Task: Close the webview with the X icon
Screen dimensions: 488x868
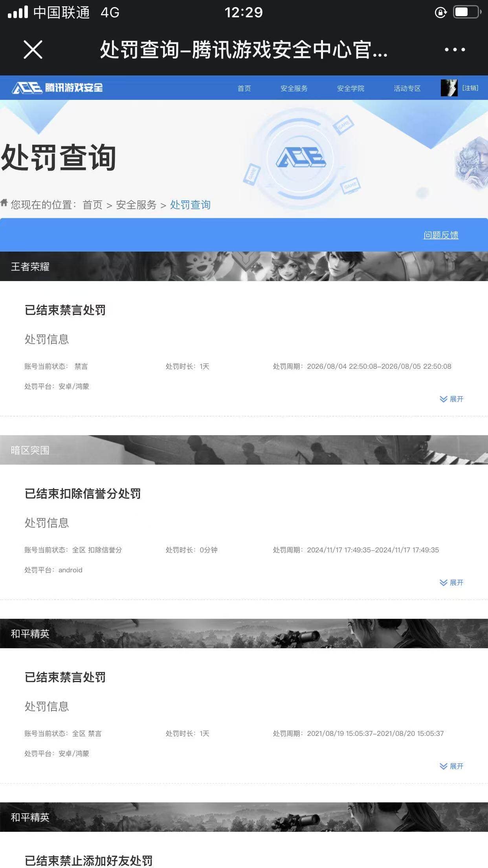Action: tap(33, 50)
